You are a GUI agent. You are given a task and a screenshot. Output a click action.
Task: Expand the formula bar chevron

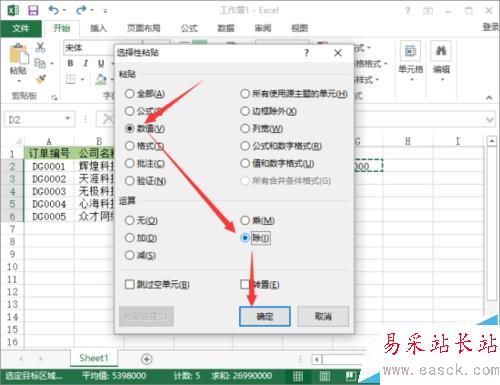pyautogui.click(x=490, y=119)
